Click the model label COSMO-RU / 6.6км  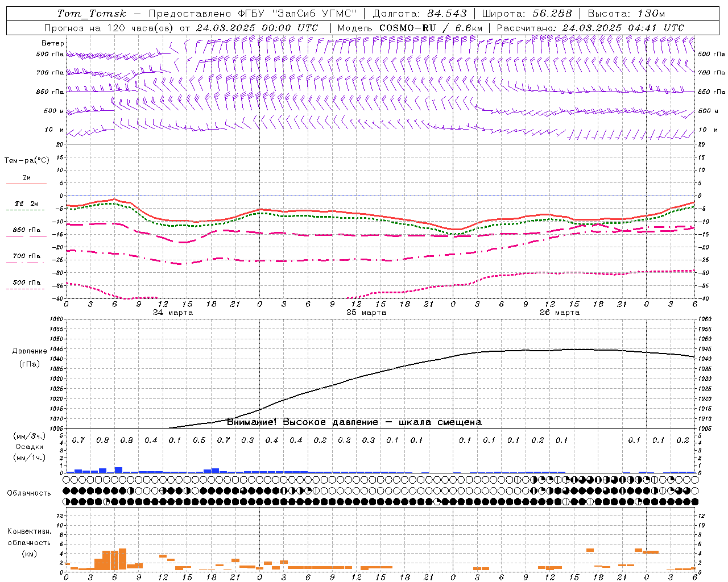[431, 28]
